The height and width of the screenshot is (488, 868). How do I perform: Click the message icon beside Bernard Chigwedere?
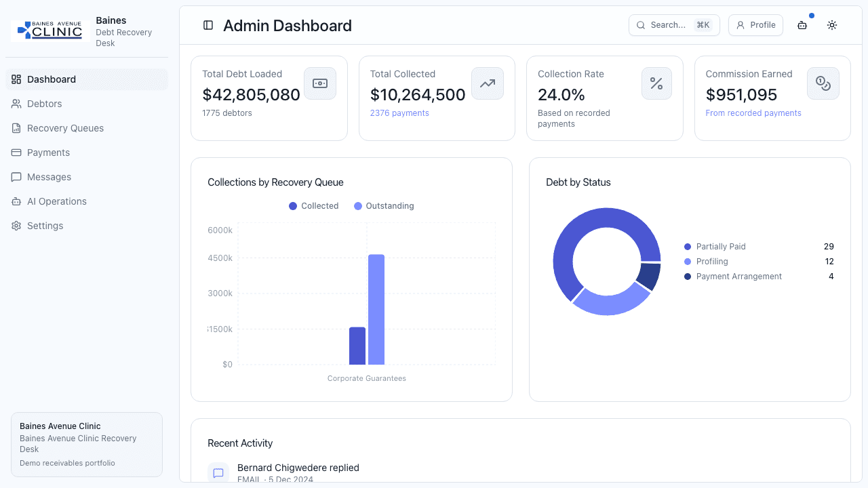[218, 472]
